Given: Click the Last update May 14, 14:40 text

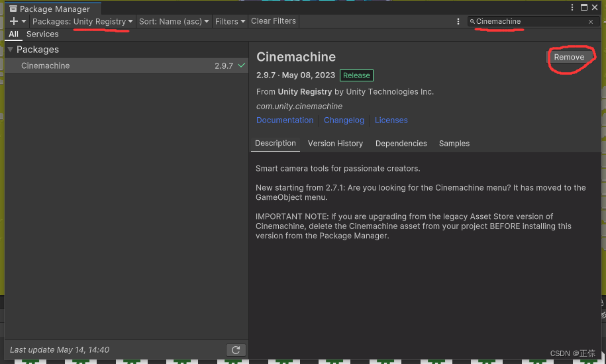Looking at the screenshot, I should pos(60,349).
